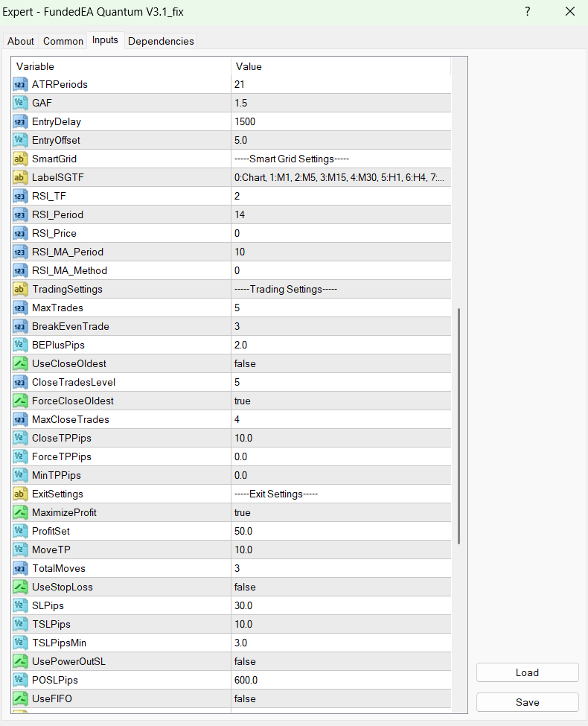Select the LabelSGTF timeframe list value
588x726 pixels.
341,177
